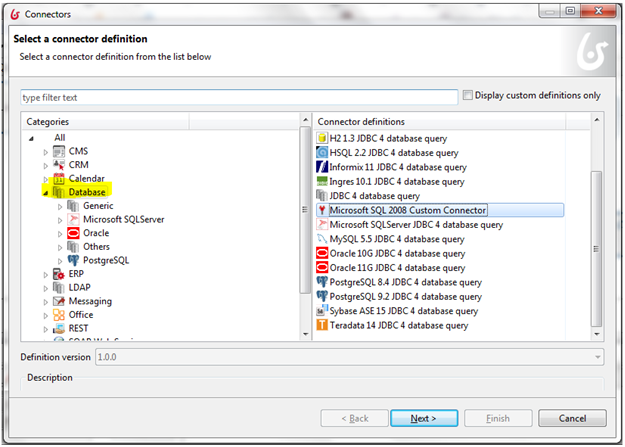Click the HSQL 2.2 connector icon
The height and width of the screenshot is (447, 625).
tap(322, 153)
